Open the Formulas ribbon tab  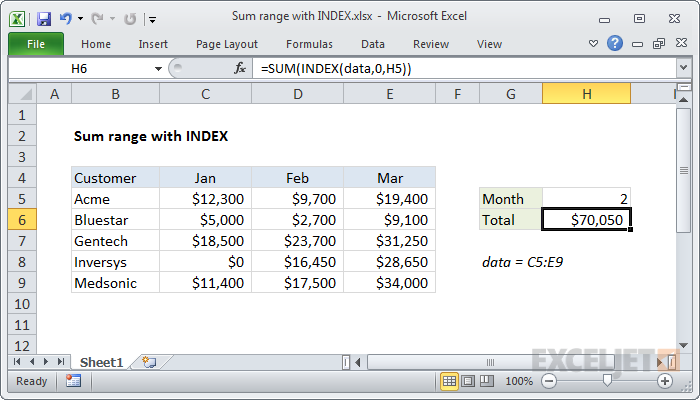pos(309,44)
